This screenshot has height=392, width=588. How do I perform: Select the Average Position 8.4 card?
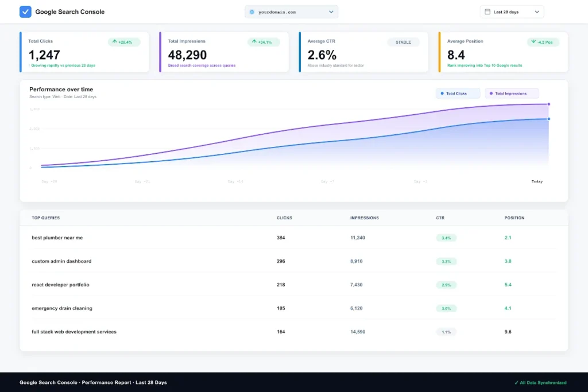[503, 52]
